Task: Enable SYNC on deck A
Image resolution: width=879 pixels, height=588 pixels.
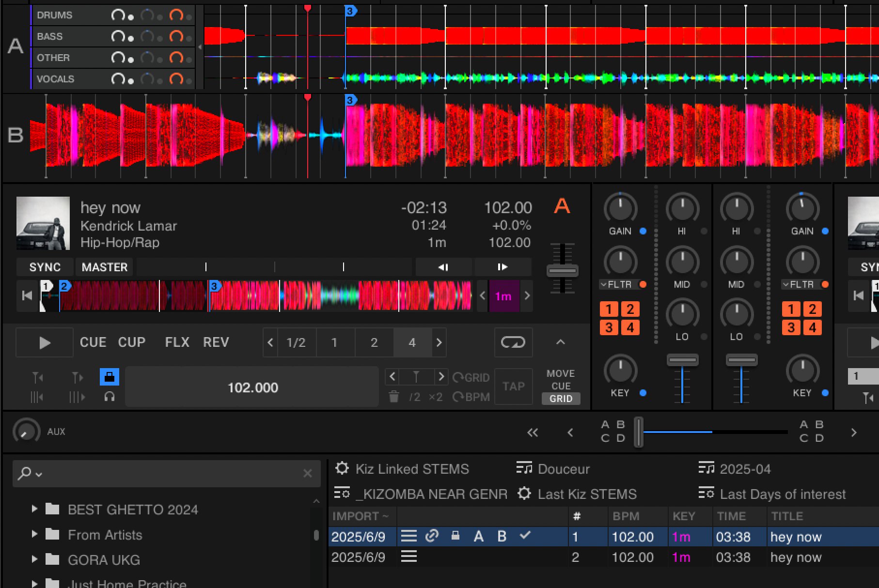Action: 45,267
